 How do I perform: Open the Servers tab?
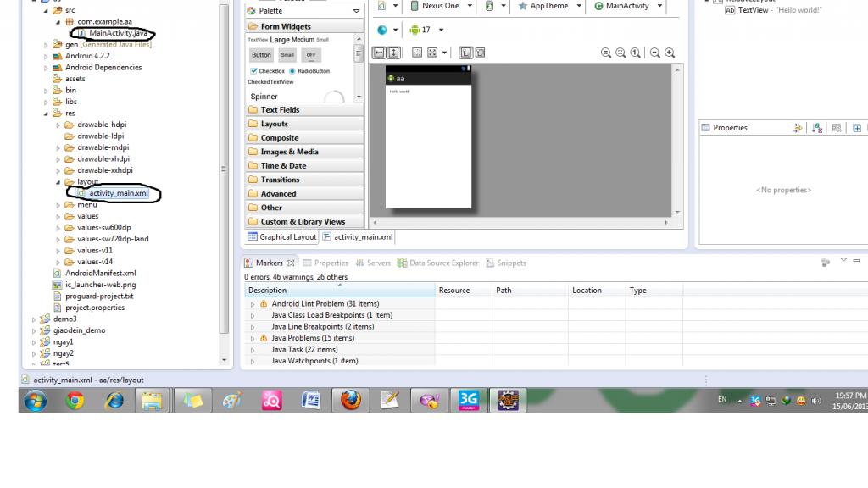pyautogui.click(x=373, y=263)
